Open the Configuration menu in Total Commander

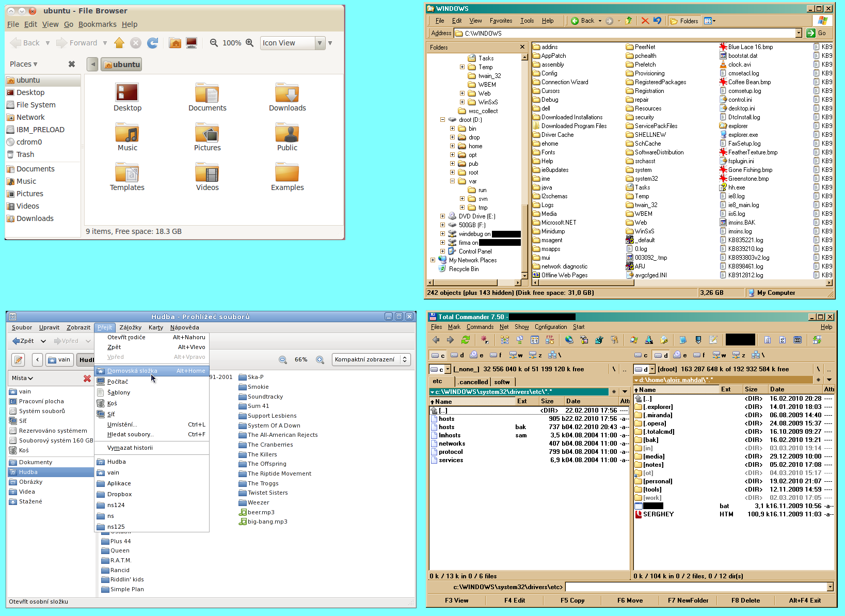(550, 327)
